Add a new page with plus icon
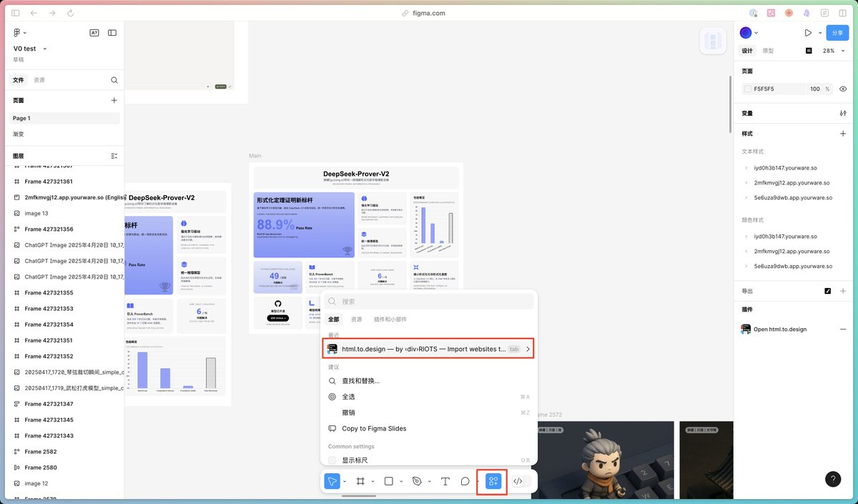858x504 pixels. coord(114,100)
